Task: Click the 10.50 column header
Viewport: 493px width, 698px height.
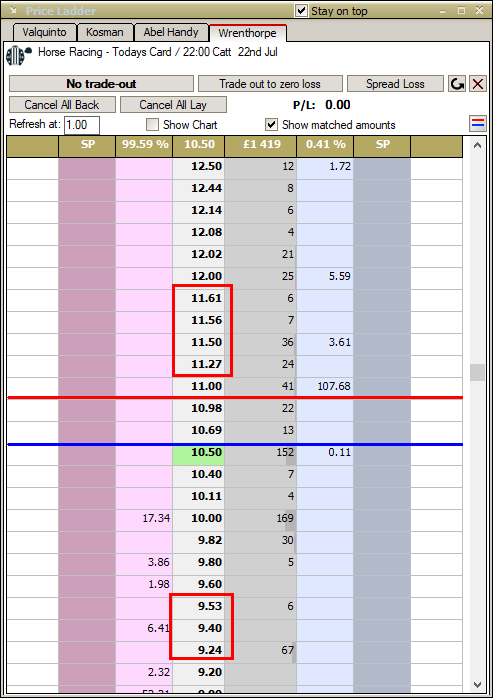Action: [x=199, y=145]
